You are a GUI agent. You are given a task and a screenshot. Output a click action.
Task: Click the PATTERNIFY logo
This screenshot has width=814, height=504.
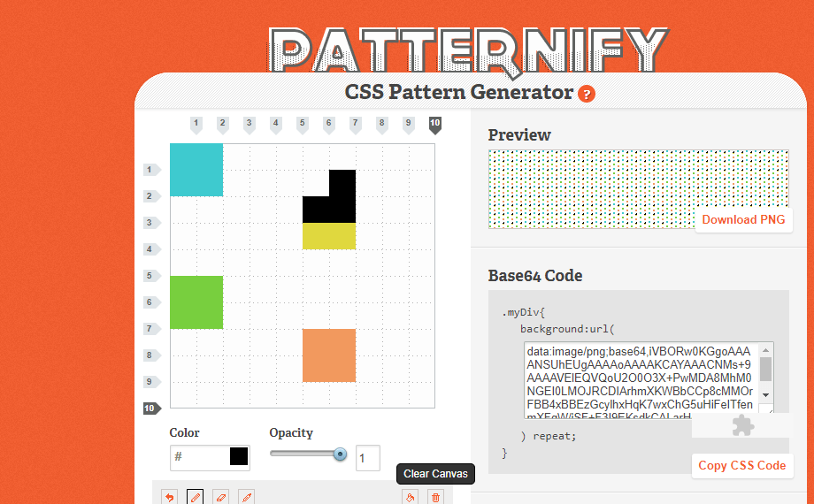click(469, 52)
